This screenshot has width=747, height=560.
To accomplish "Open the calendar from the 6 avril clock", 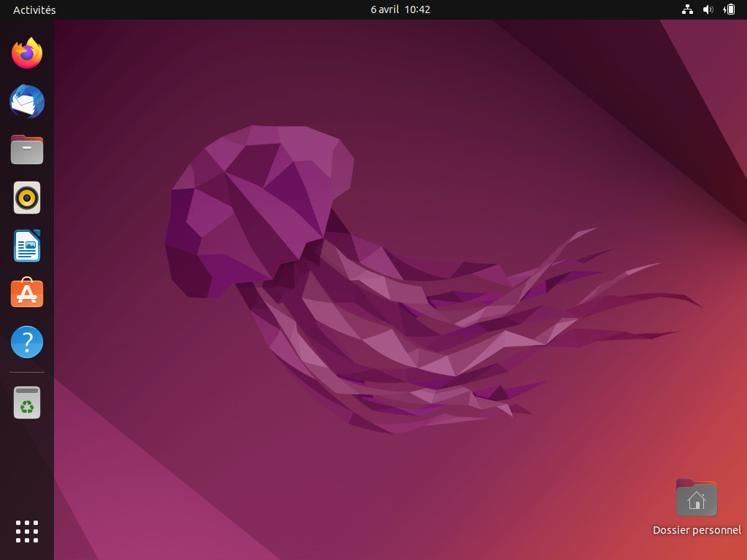I will click(x=400, y=9).
